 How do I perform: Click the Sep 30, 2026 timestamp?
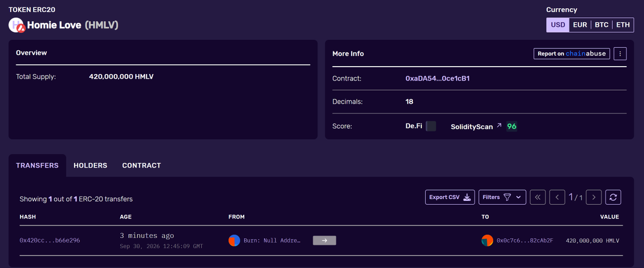pos(162,247)
